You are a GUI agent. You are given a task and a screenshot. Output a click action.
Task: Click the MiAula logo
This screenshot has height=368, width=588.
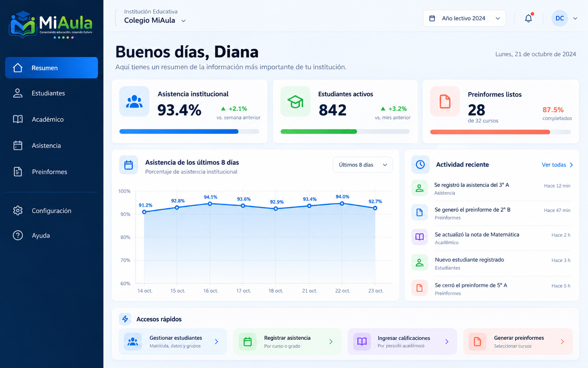coord(51,25)
